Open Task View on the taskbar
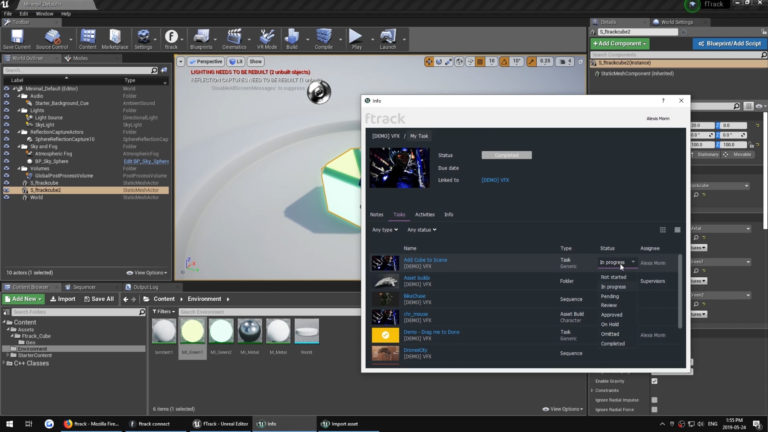768x432 pixels. [x=28, y=424]
